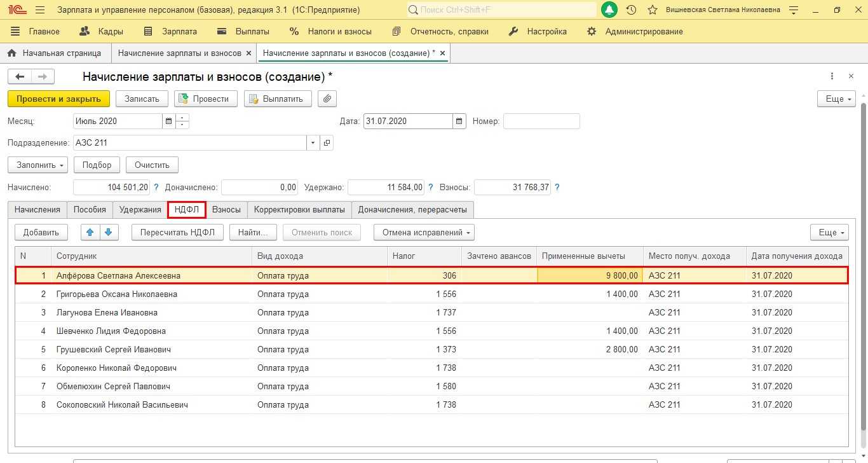Expand the Заполнить dropdown button
868x463 pixels.
pyautogui.click(x=38, y=165)
